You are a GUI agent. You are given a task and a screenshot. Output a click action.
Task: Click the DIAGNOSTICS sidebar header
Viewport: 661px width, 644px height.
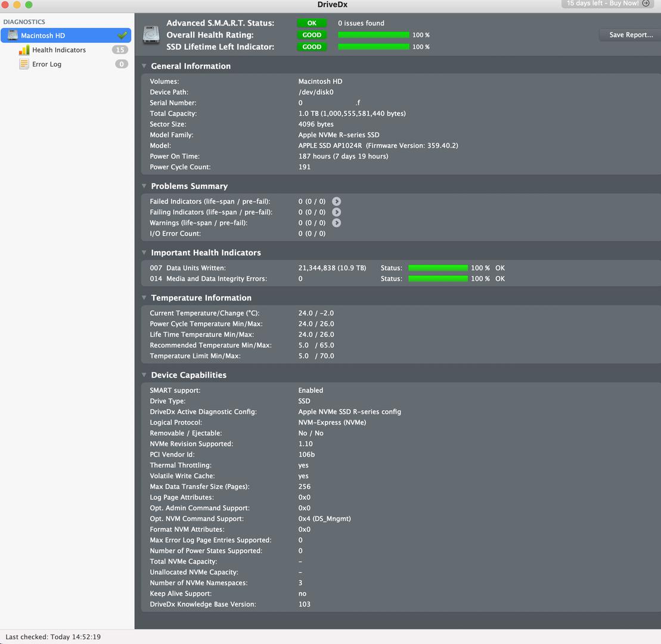24,21
